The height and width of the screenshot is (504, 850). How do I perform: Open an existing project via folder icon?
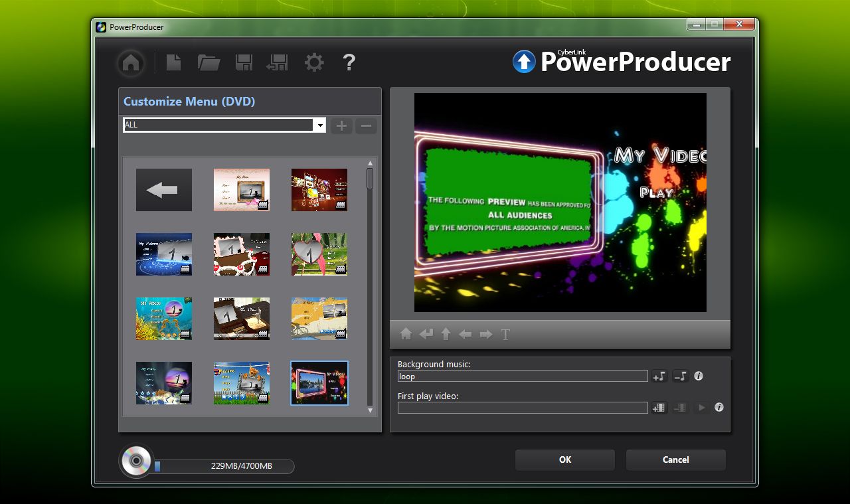209,62
